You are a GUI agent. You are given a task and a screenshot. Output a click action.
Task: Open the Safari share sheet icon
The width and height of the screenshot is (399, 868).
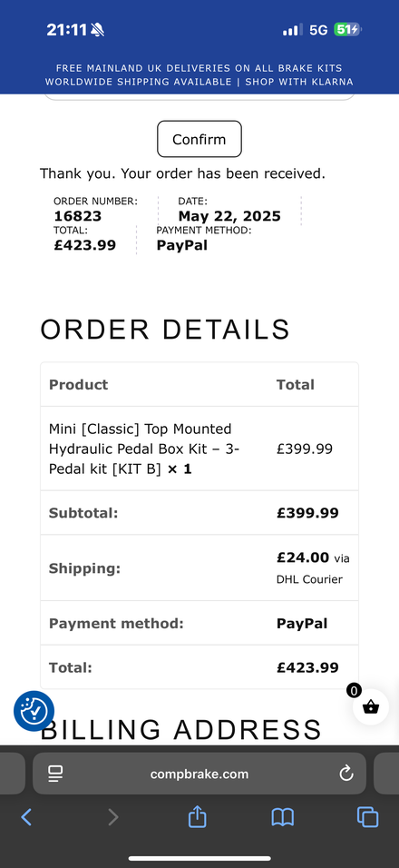click(x=198, y=816)
